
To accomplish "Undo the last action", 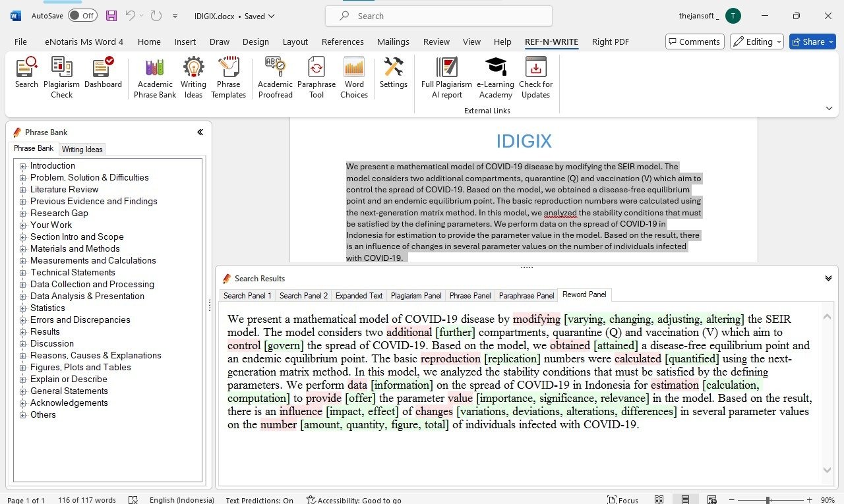I will click(x=131, y=16).
